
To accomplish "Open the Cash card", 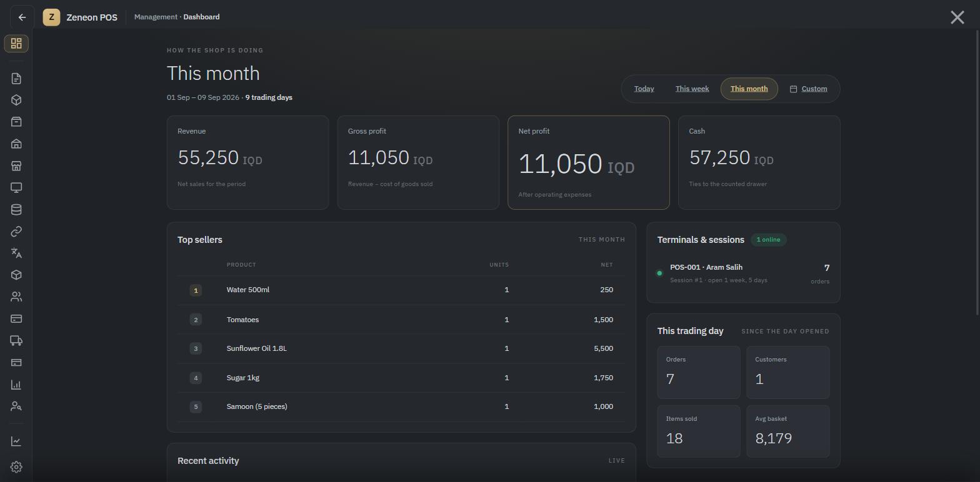I will click(759, 162).
